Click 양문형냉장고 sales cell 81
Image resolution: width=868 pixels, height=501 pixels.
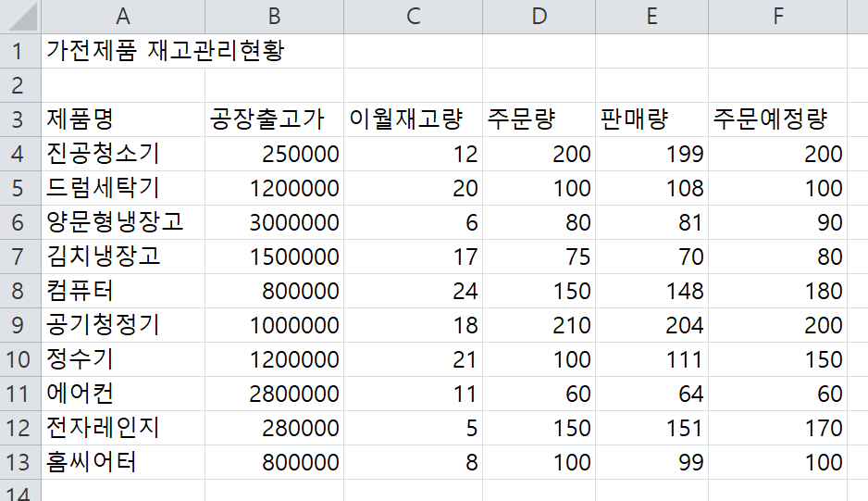point(652,222)
